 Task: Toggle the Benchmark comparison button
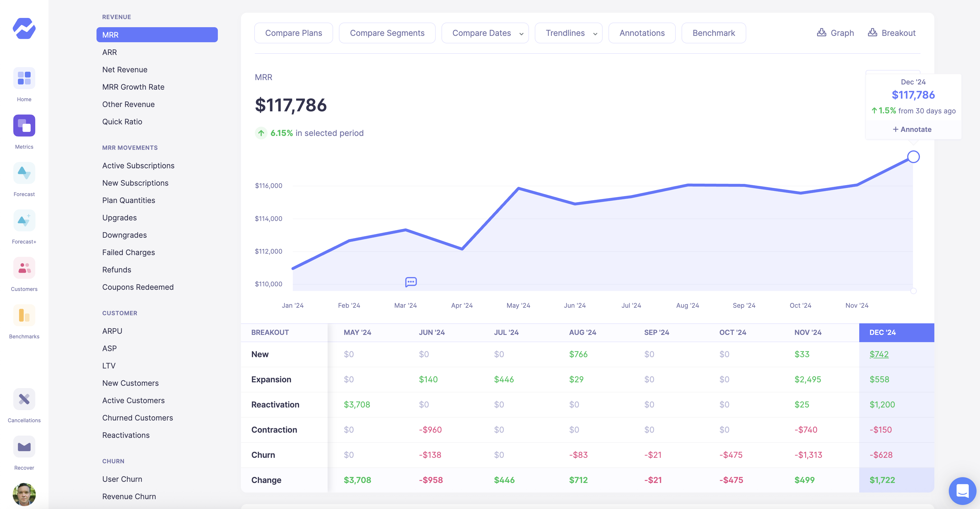click(x=713, y=33)
